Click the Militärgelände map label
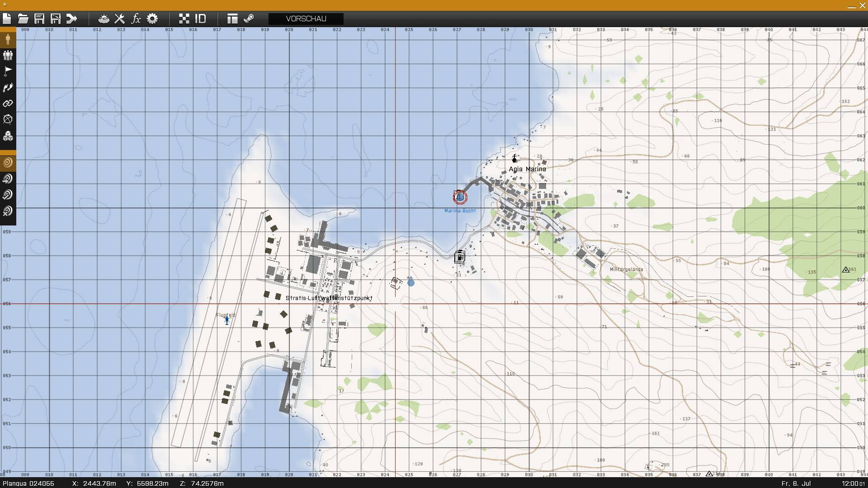The height and width of the screenshot is (488, 868). (x=626, y=269)
